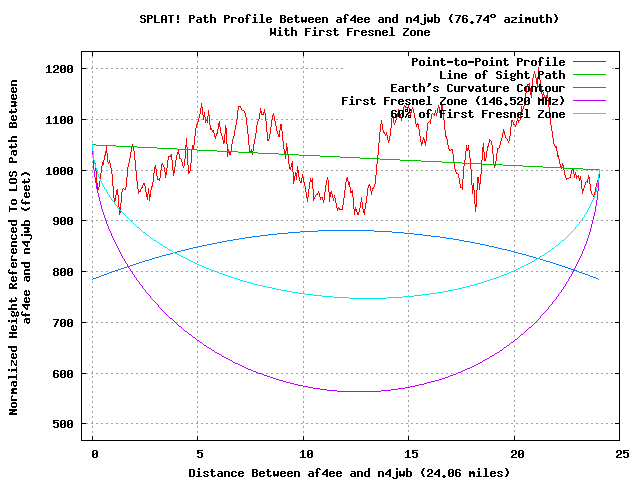
Task: Click the x-axis tick label 15
Action: click(411, 454)
